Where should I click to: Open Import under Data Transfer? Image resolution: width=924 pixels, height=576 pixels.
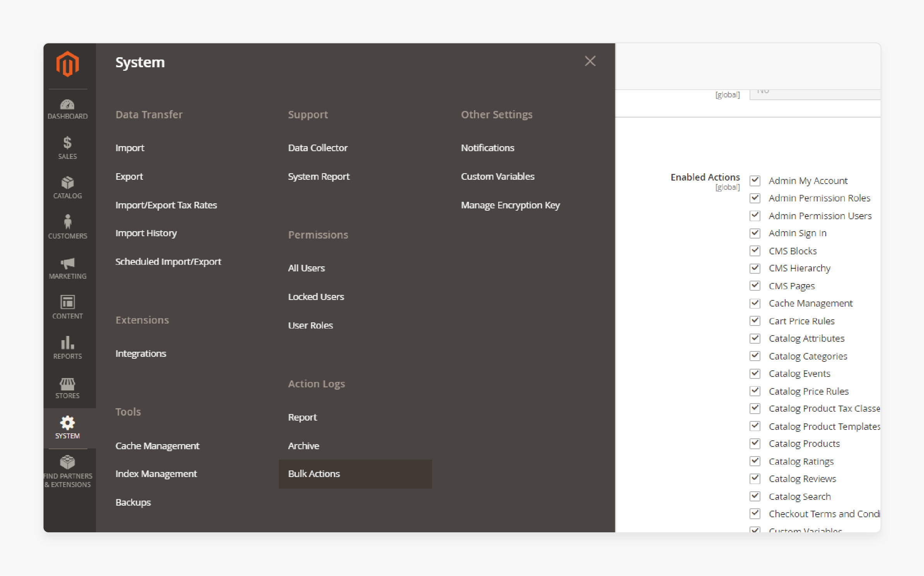pos(130,148)
